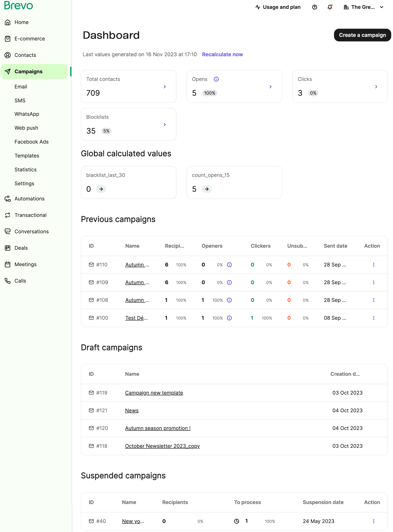Click the arrow next to count_opens_15 value
This screenshot has width=393, height=532.
click(206, 189)
